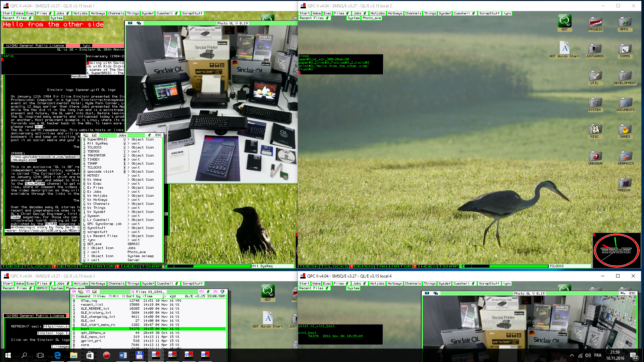The height and width of the screenshot is (362, 644).
Task: Open the Hotjobs menu in window 1
Action: pyautogui.click(x=80, y=13)
